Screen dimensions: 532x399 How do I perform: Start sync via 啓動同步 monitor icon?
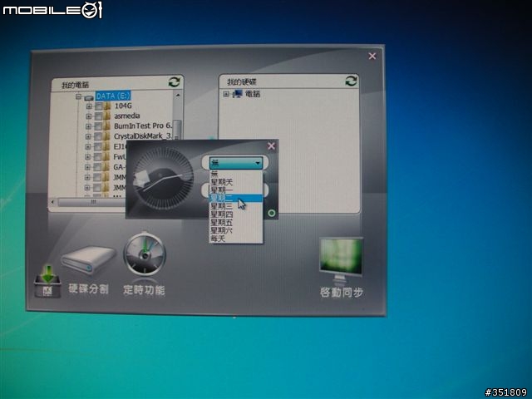tap(341, 268)
